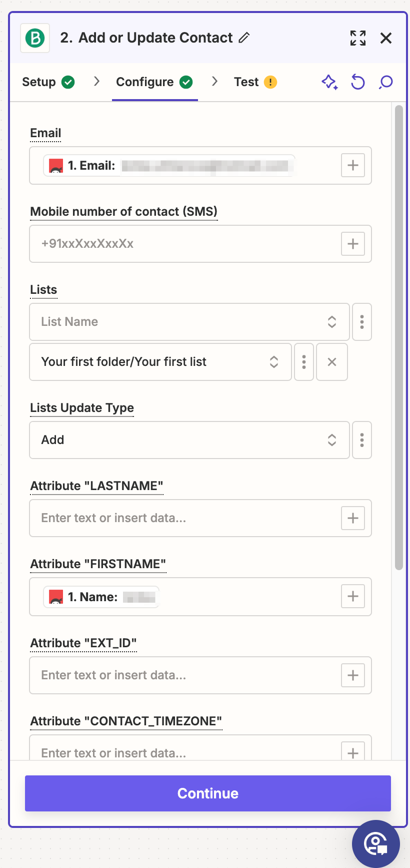This screenshot has height=868, width=410.
Task: Click the AI sparkle icon in toolbar
Action: pyautogui.click(x=329, y=82)
